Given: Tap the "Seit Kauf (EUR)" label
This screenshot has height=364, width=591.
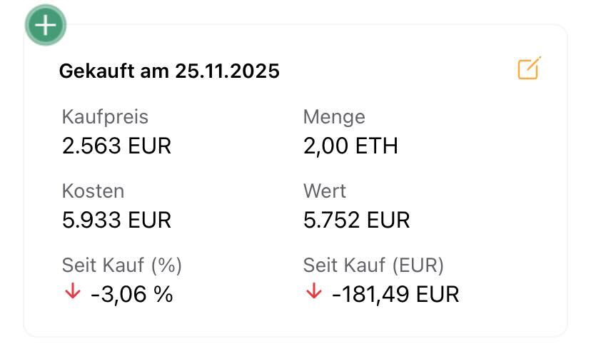Looking at the screenshot, I should [373, 266].
